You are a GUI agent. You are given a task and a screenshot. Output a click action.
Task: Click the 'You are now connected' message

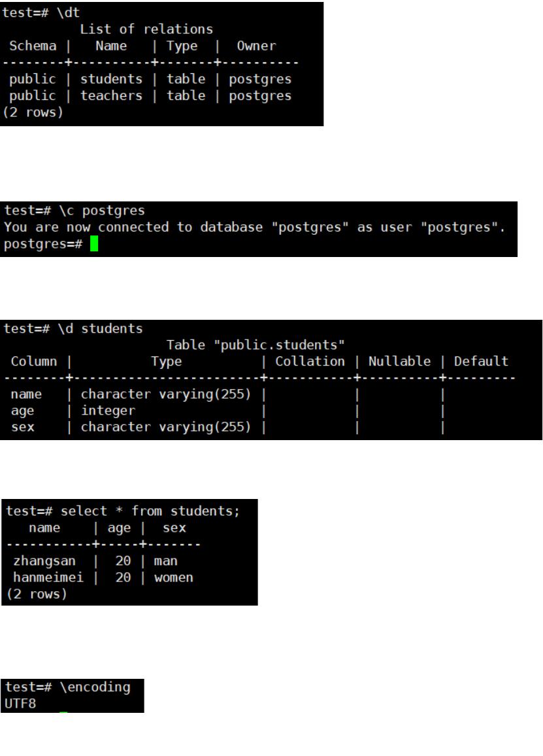point(254,227)
